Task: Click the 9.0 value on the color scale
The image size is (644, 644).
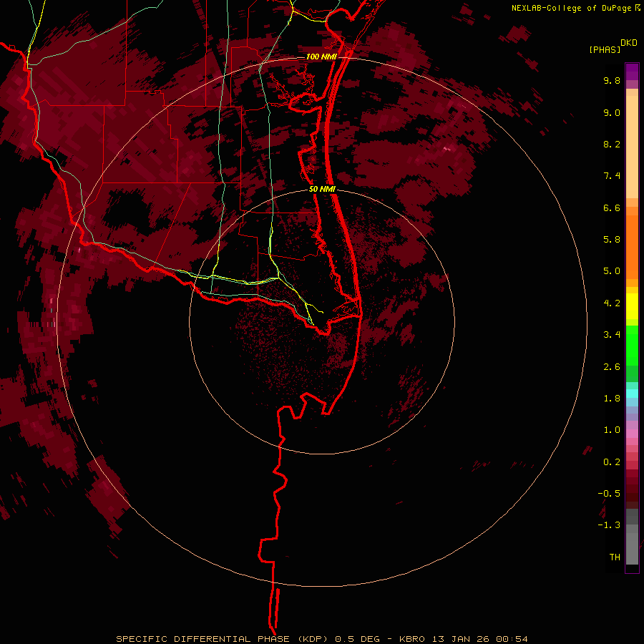Action: click(x=612, y=113)
